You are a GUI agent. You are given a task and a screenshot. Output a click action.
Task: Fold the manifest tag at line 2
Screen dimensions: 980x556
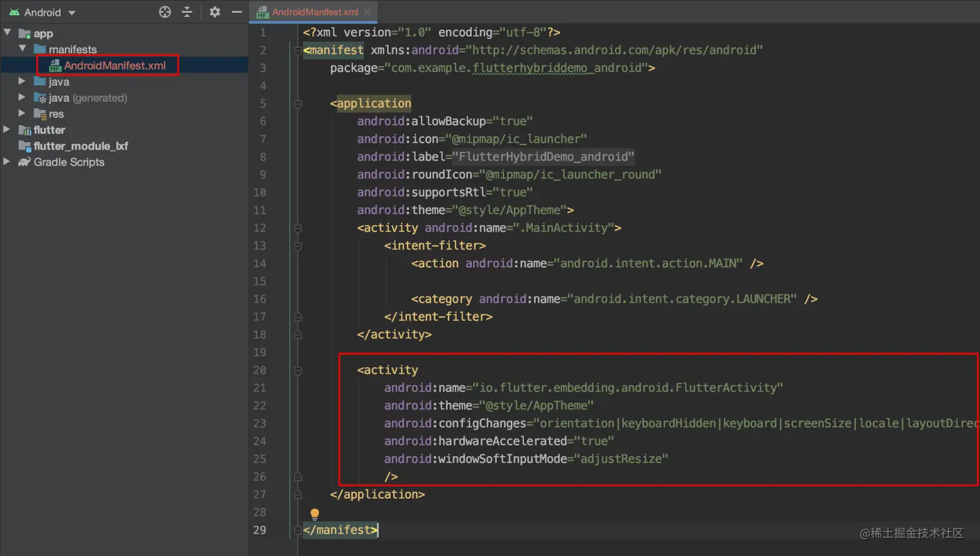pos(297,50)
